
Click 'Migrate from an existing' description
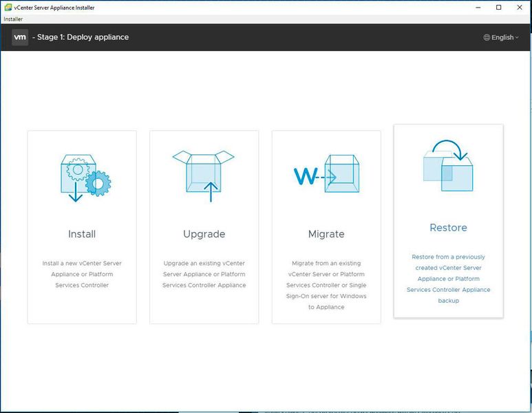coord(326,285)
